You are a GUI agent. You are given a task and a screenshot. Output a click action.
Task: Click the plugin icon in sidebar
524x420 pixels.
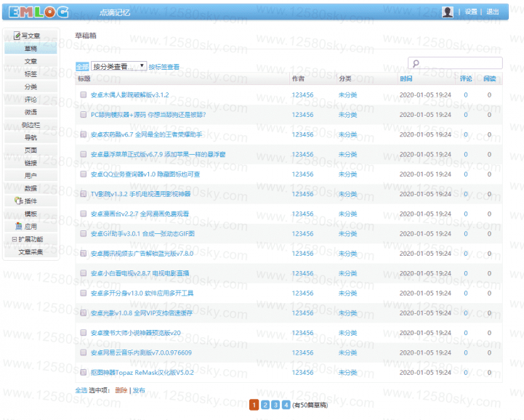[19, 201]
